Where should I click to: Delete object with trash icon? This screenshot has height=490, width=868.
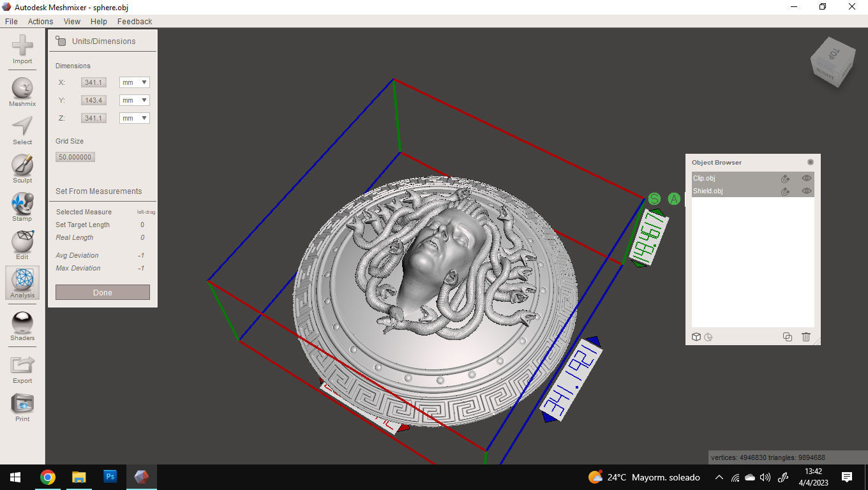pyautogui.click(x=806, y=337)
